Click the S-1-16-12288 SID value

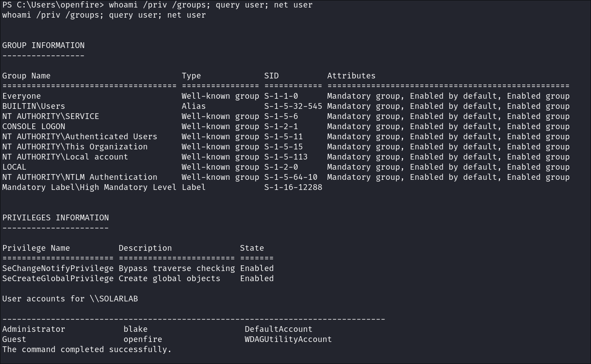click(293, 187)
